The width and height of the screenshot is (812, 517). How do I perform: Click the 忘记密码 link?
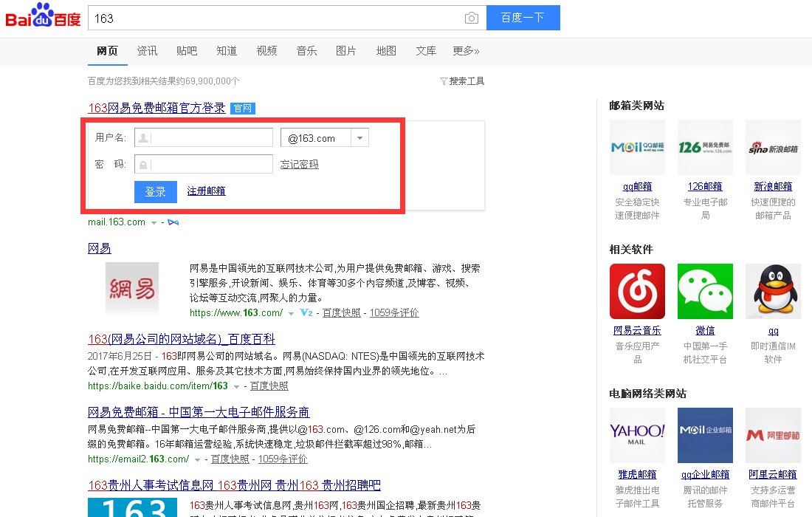[299, 164]
